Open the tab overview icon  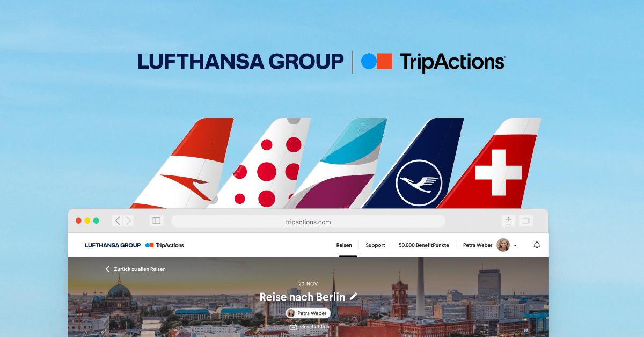click(526, 221)
